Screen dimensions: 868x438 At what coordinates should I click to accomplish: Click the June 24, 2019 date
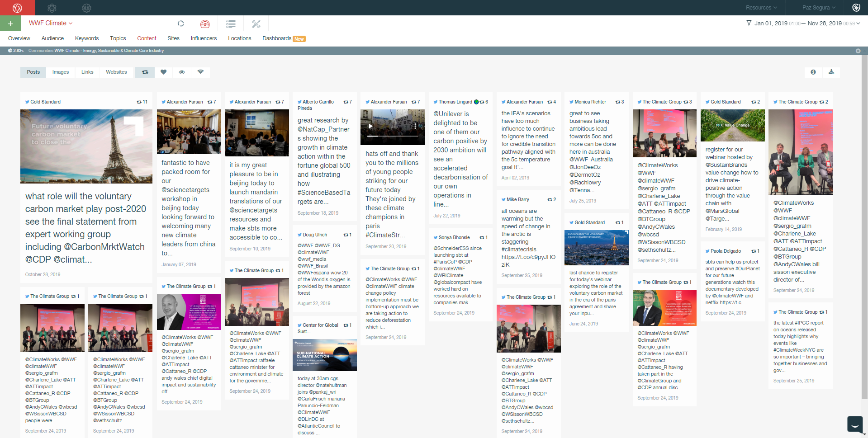point(583,324)
